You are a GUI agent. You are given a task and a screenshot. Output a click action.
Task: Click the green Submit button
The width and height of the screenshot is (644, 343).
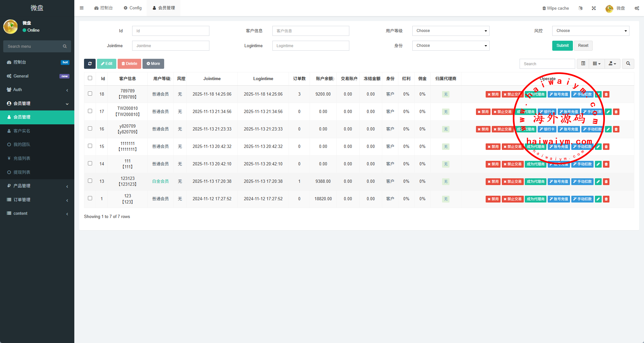[x=562, y=46]
